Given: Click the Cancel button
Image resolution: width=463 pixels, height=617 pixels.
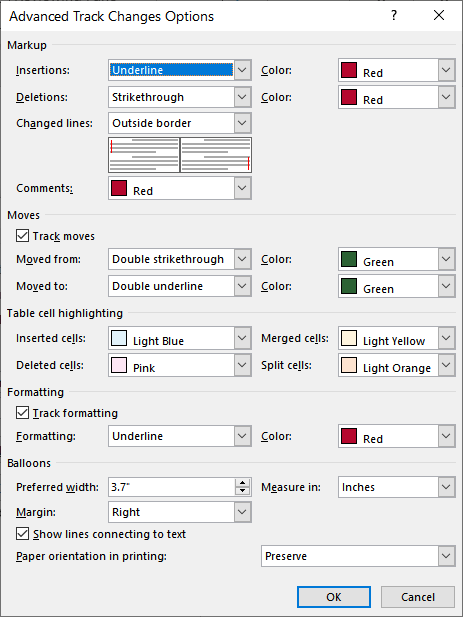Looking at the screenshot, I should point(418,597).
